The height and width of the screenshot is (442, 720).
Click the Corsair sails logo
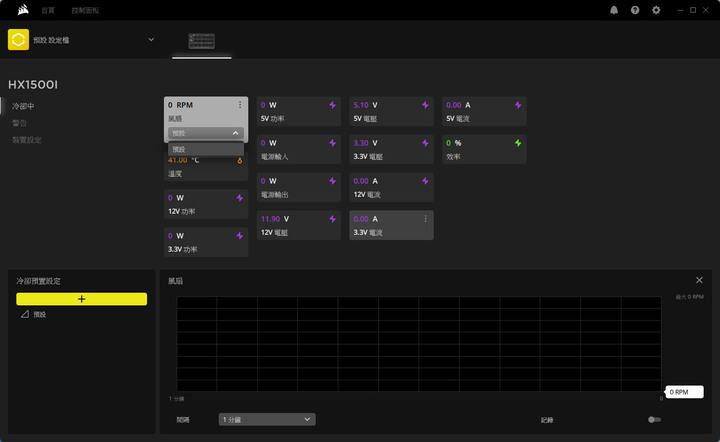[23, 10]
